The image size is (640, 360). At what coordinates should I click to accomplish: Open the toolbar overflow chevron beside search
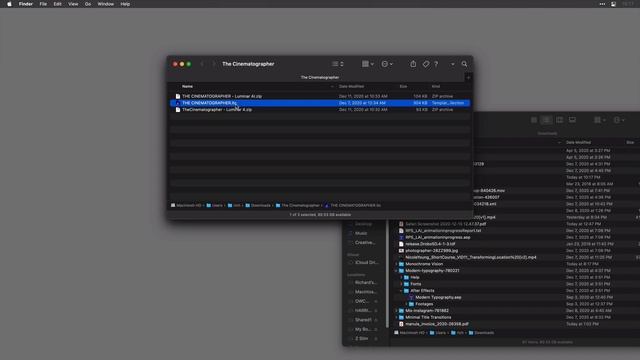click(x=453, y=64)
